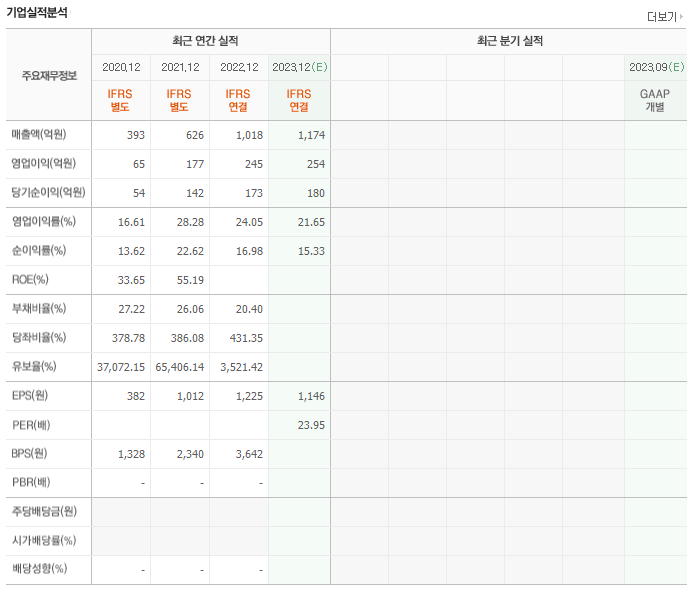Screen dimensions: 687x589
Task: Click the 매출액(억원) row label
Action: pyautogui.click(x=39, y=134)
